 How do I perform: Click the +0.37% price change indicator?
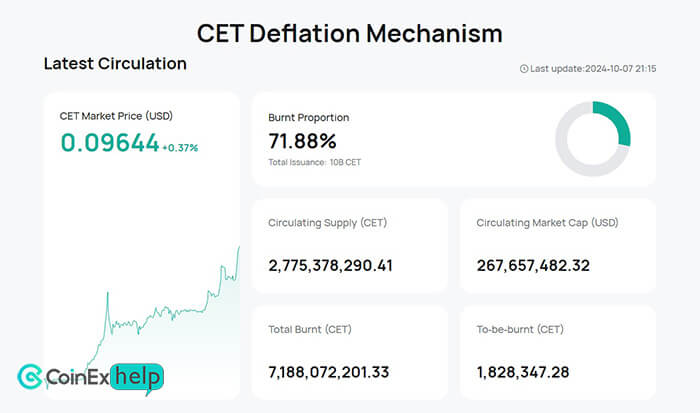tap(181, 147)
